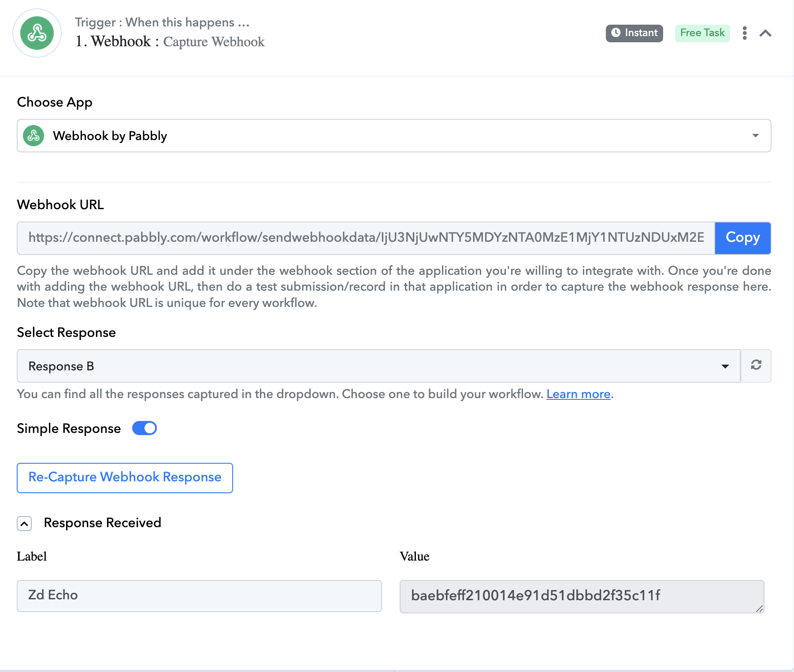
Task: Copy the webhook URL
Action: point(742,238)
